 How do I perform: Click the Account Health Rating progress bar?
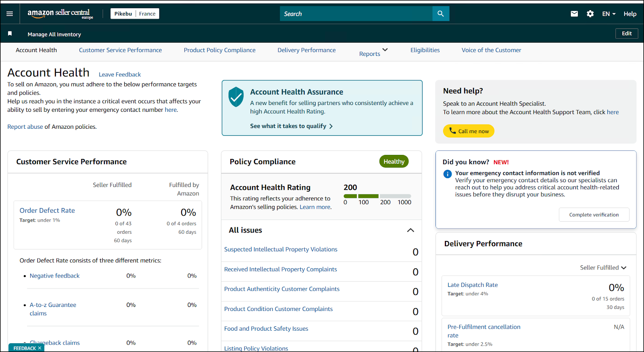click(x=377, y=196)
